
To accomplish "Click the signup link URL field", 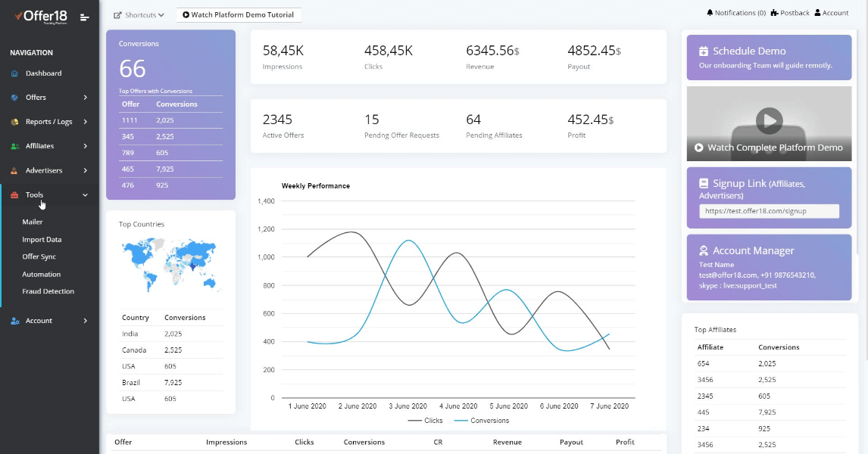I will [769, 212].
